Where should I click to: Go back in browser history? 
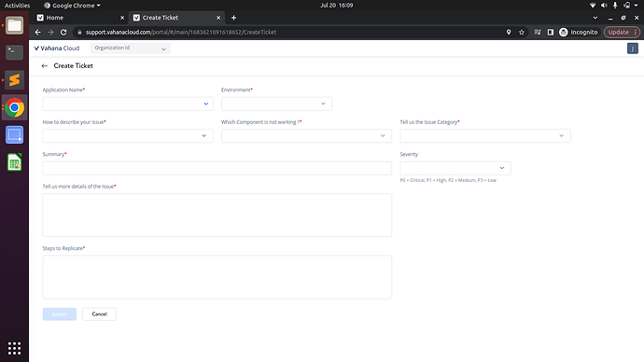click(x=37, y=32)
